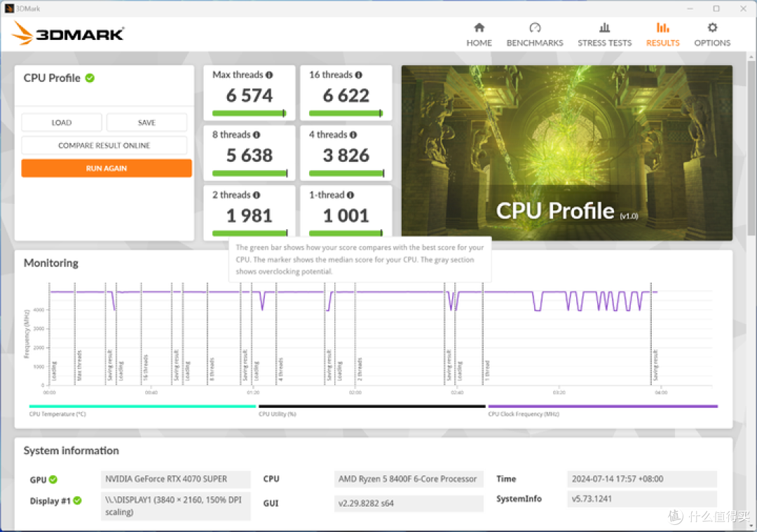Image resolution: width=757 pixels, height=532 pixels.
Task: Click the LOAD button
Action: (x=61, y=123)
